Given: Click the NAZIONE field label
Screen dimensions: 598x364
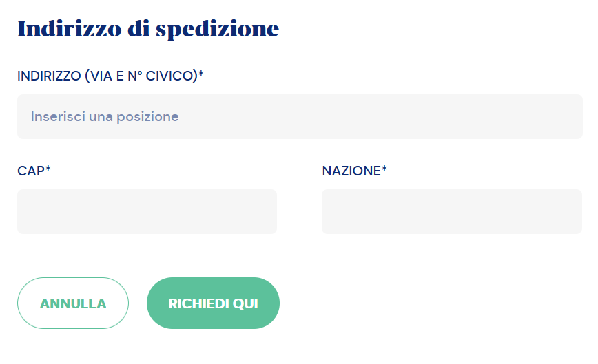Looking at the screenshot, I should coord(351,171).
